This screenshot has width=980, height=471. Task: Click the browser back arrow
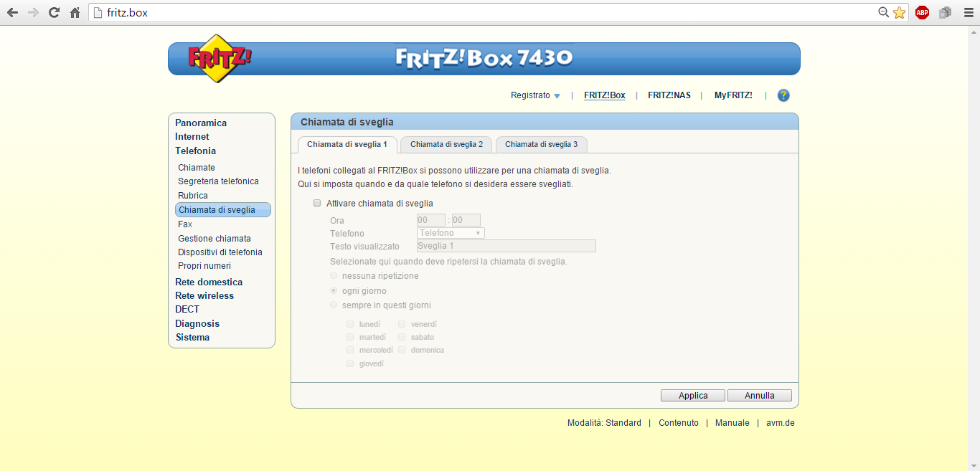[12, 12]
